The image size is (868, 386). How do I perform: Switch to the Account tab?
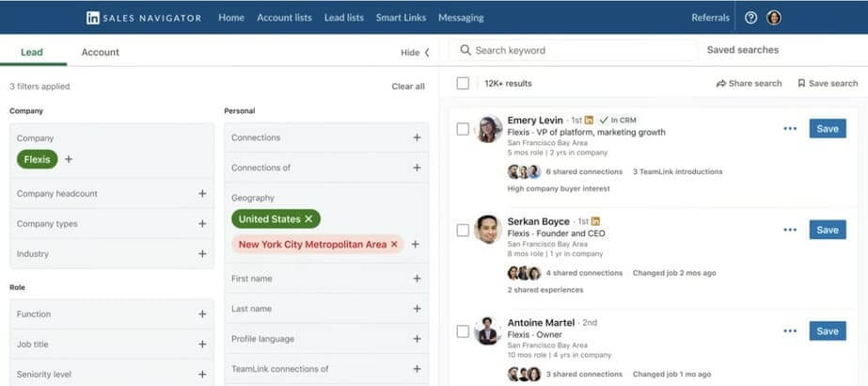pos(101,53)
